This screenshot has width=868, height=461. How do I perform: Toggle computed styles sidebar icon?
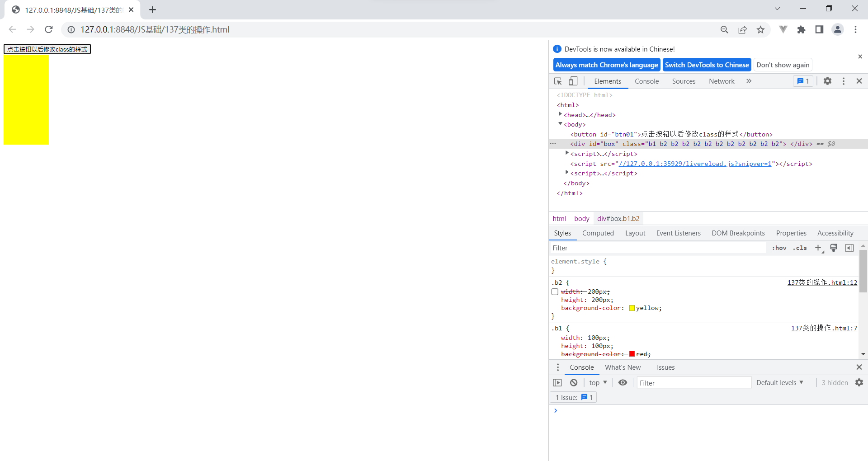849,248
